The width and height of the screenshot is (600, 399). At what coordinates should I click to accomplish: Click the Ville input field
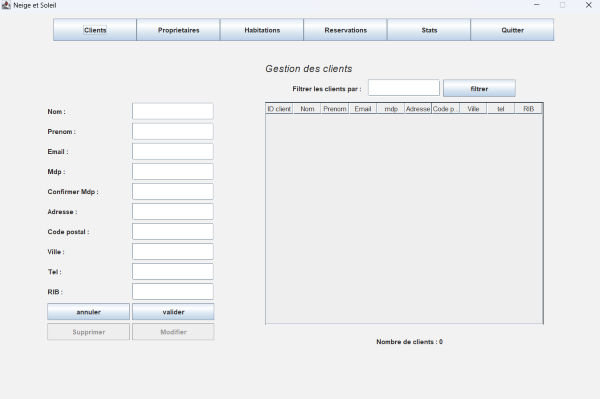[173, 252]
